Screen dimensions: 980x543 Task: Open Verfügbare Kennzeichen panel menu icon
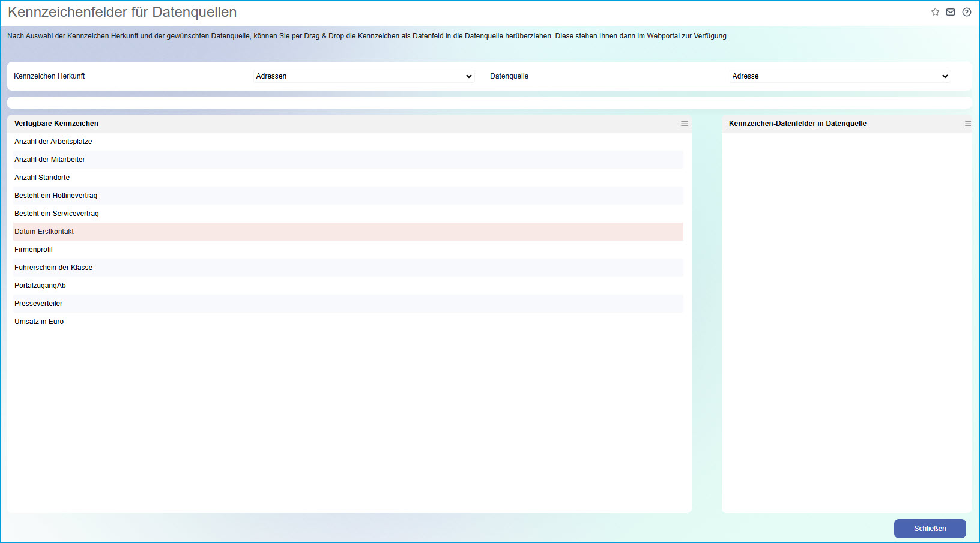[x=684, y=124]
